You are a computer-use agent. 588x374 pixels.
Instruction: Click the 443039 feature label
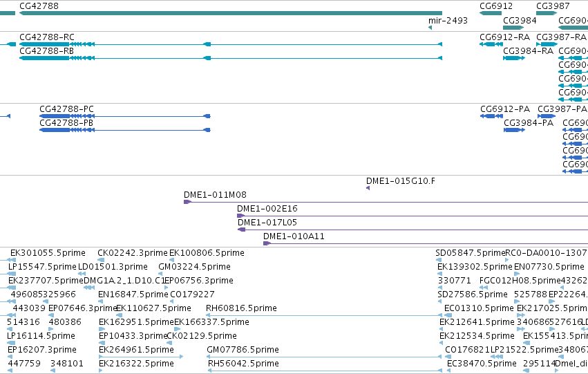(x=29, y=308)
